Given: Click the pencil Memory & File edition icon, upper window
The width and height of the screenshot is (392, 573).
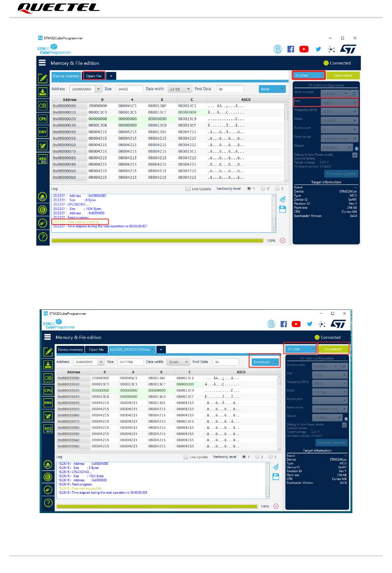Looking at the screenshot, I should (x=43, y=78).
